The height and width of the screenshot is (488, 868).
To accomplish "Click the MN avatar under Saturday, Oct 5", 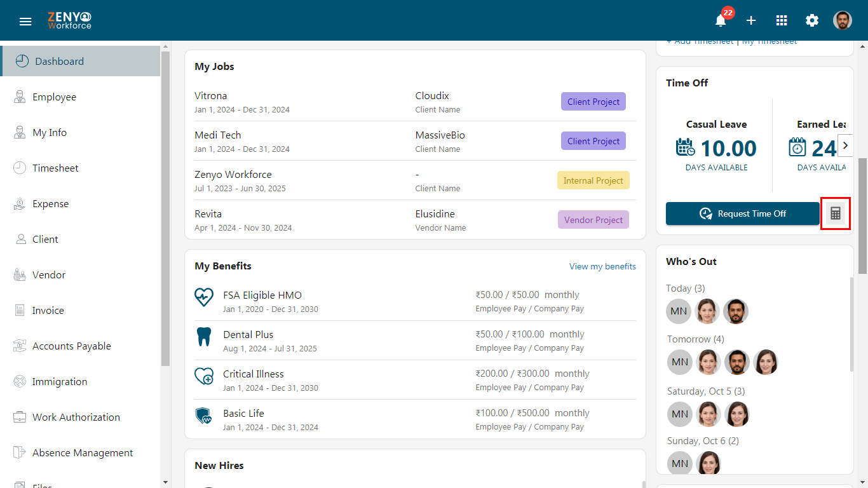I will click(x=680, y=414).
